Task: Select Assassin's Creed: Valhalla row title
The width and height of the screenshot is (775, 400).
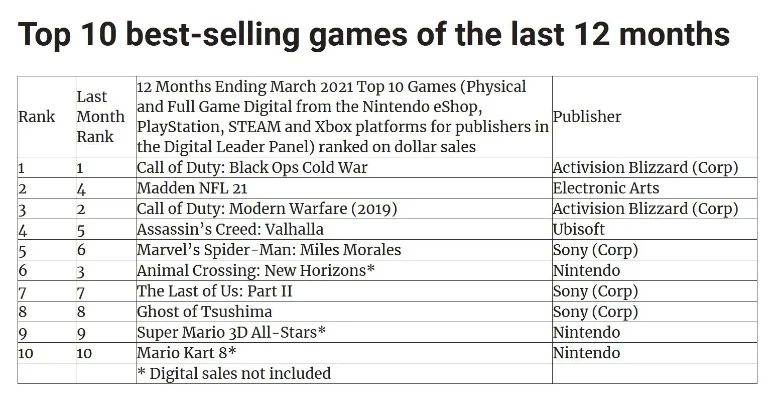Action: [230, 229]
